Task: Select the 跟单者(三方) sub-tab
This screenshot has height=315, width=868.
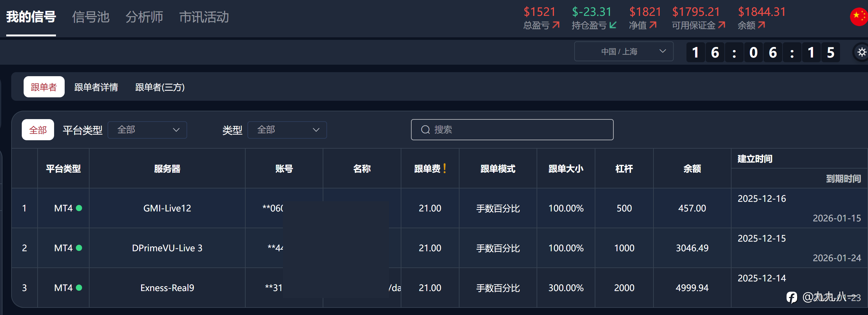Action: pyautogui.click(x=160, y=87)
